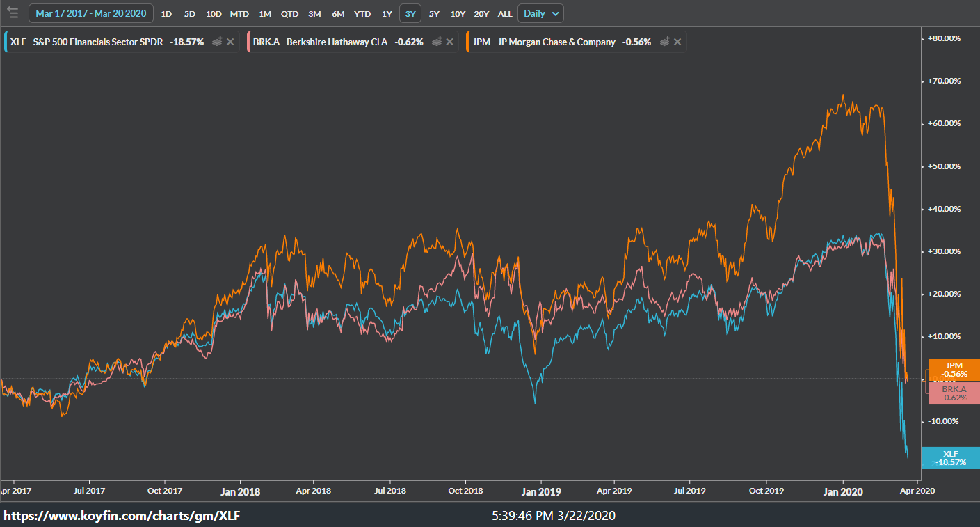Click the Jan 2018 time axis label

pyautogui.click(x=240, y=491)
